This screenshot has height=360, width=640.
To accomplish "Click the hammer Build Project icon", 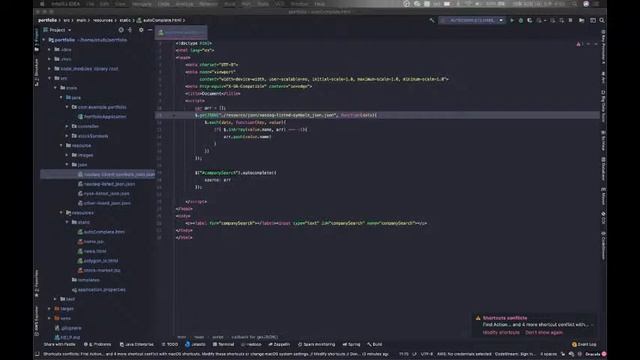I will [x=432, y=20].
